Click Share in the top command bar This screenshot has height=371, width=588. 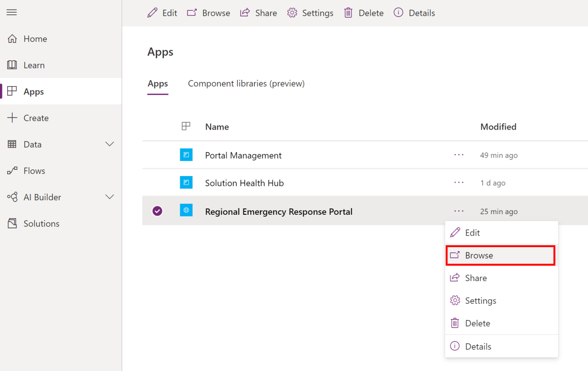pos(258,13)
